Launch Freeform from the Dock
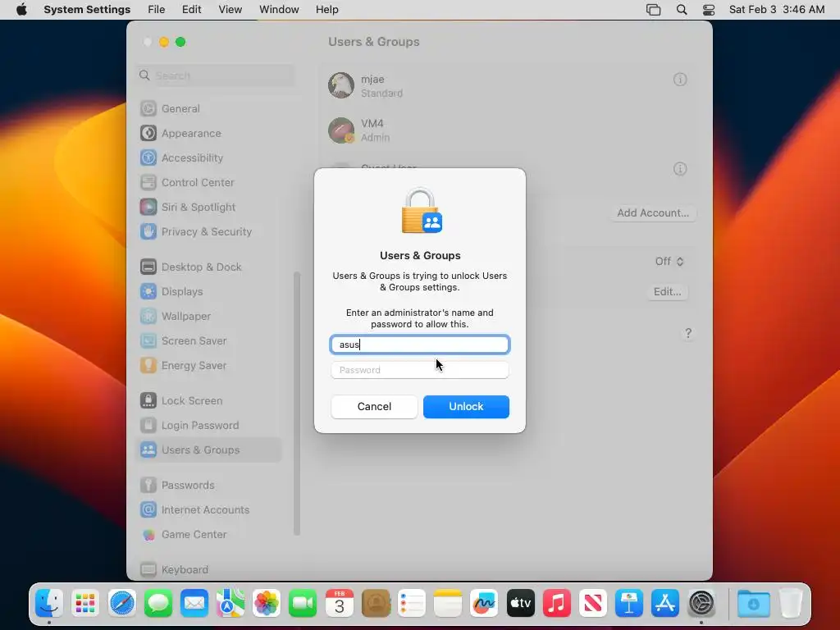The height and width of the screenshot is (630, 840). [484, 604]
